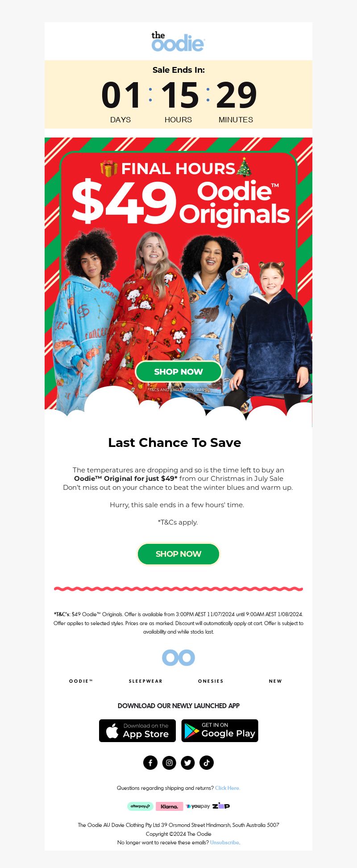357x868 pixels.
Task: Open the Instagram social icon
Action: click(169, 763)
